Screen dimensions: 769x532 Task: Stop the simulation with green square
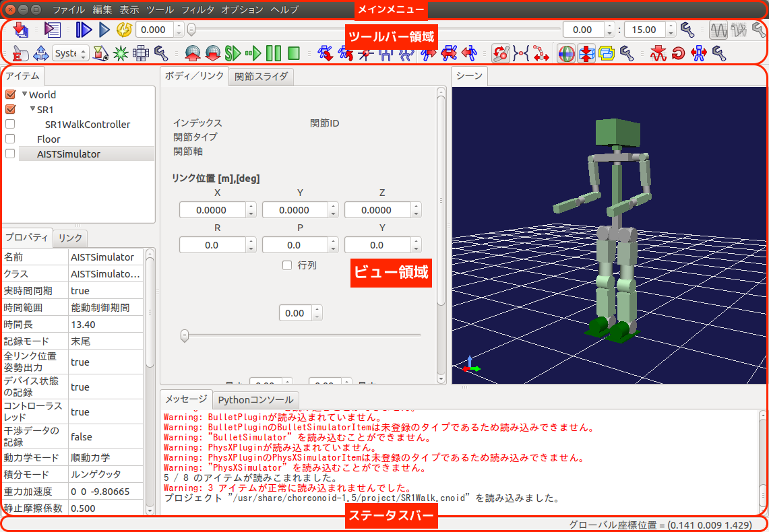294,53
